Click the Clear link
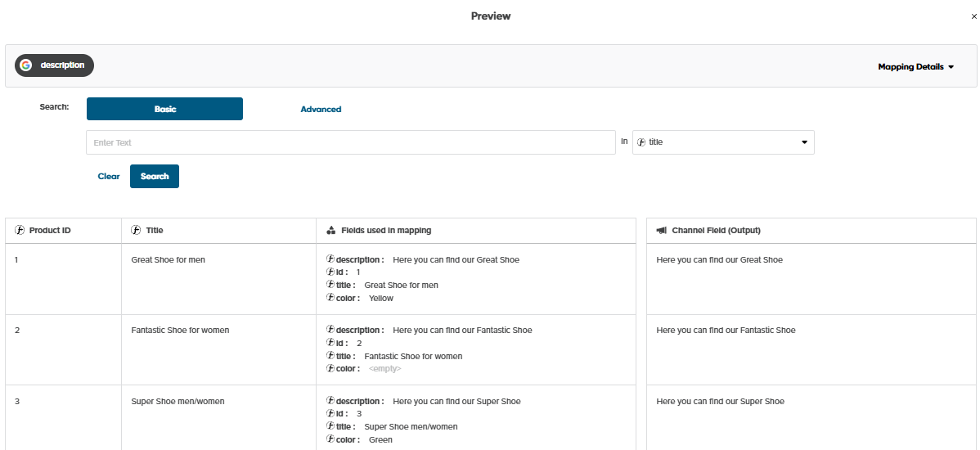Viewport: 980px width, 450px height. pos(109,176)
